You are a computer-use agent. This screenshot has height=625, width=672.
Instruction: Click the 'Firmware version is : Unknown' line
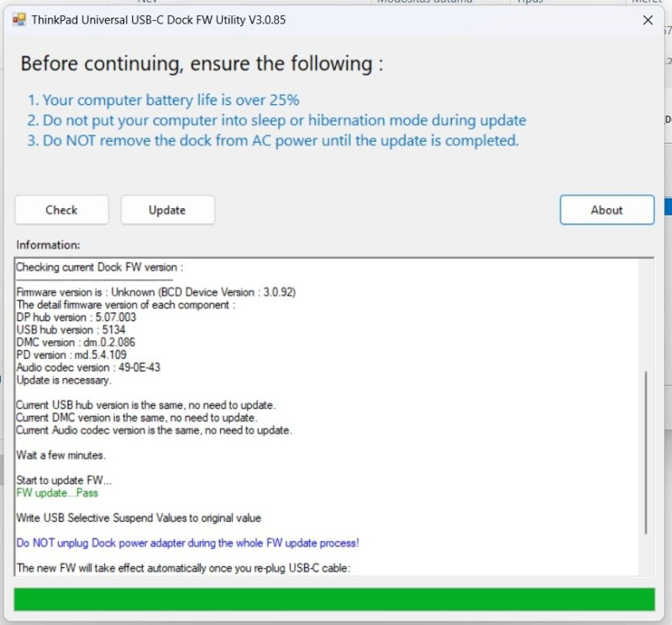coord(155,292)
